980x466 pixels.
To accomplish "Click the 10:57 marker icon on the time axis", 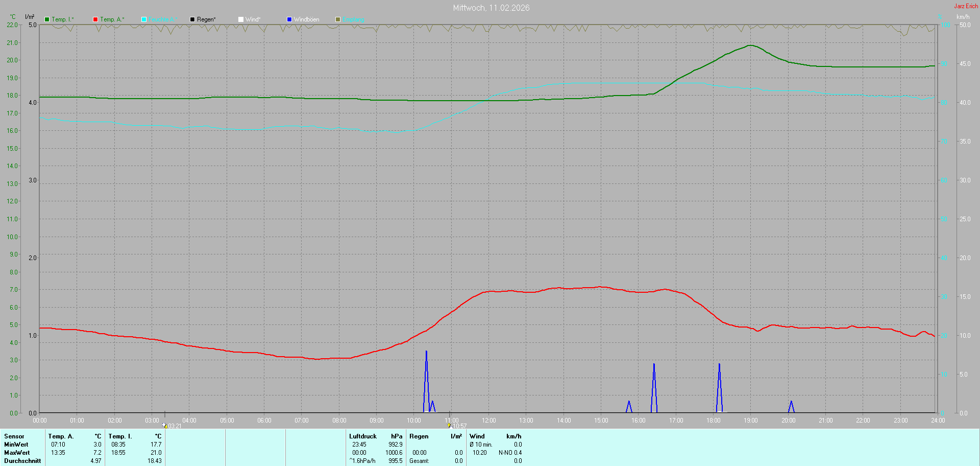I will [x=449, y=425].
